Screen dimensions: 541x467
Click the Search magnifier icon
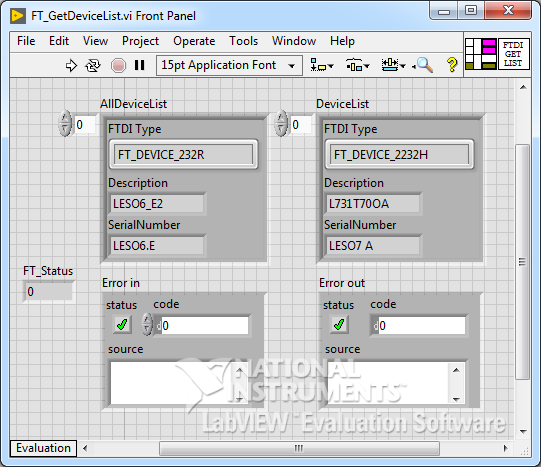pos(423,65)
